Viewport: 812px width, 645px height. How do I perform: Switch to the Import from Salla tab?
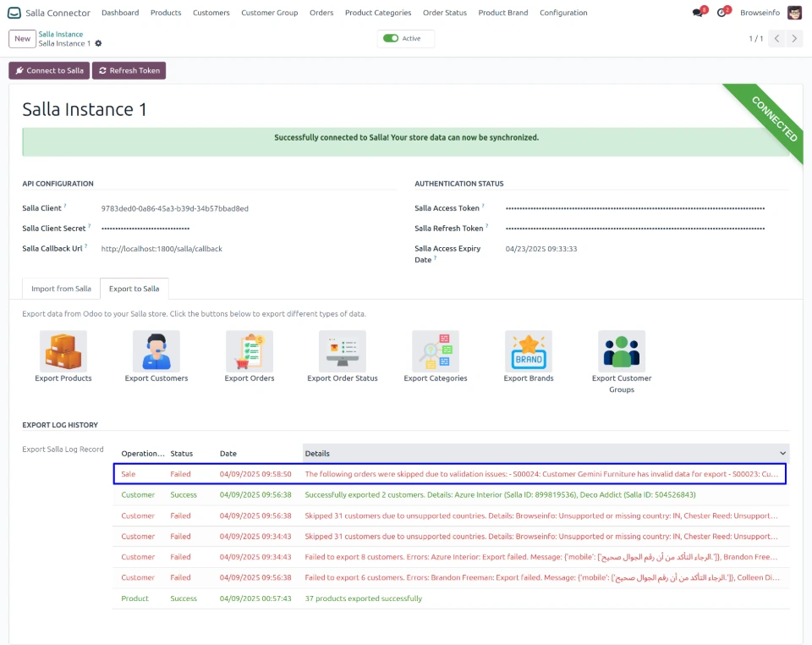61,289
